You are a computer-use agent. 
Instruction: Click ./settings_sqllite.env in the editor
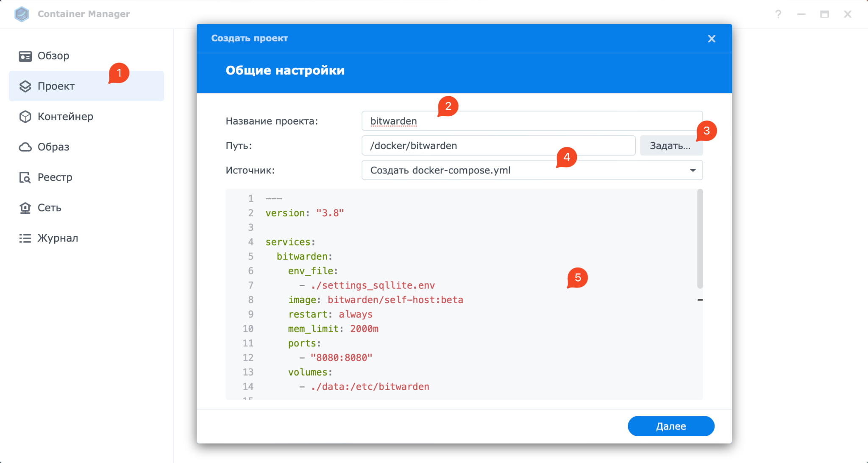tap(373, 285)
